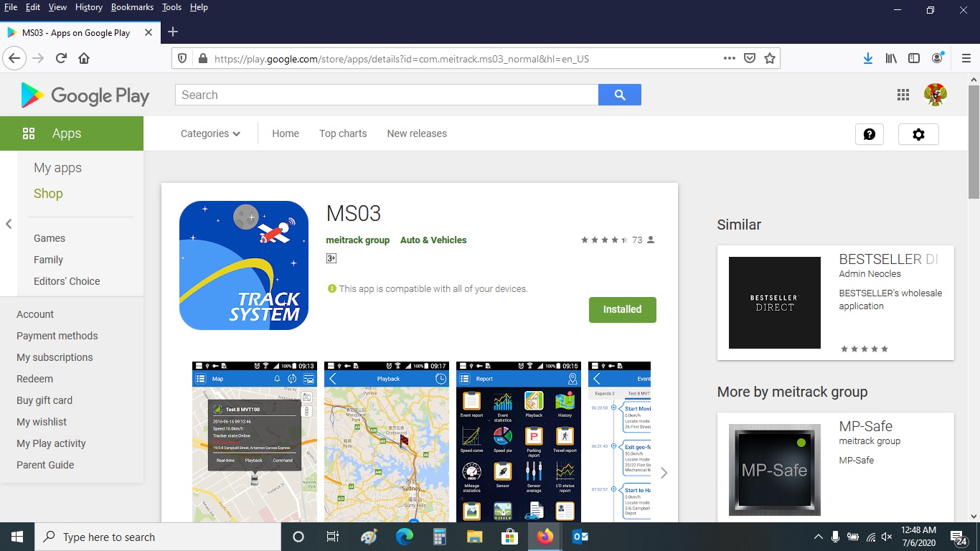Reload the page with the refresh icon

click(62, 58)
